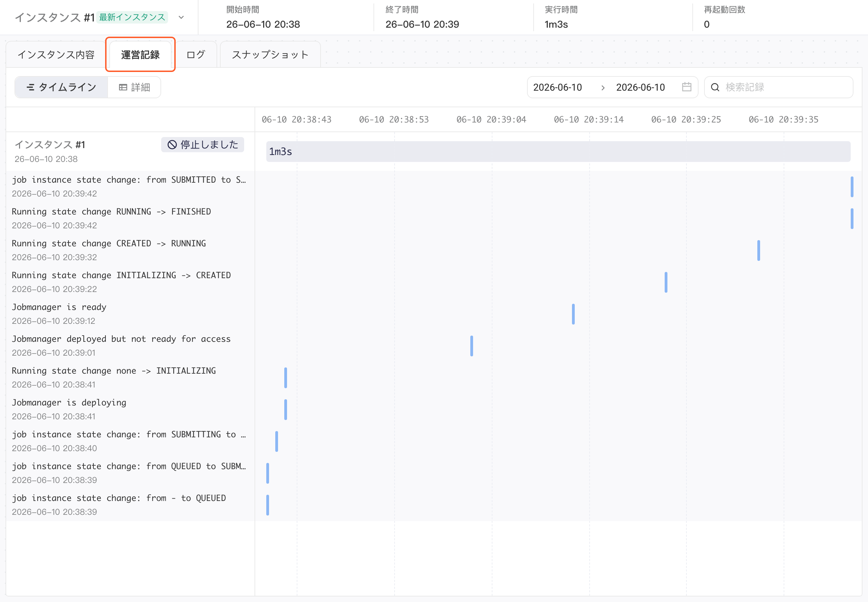Select the from - to QUEUED row
This screenshot has height=602, width=868.
click(130, 505)
